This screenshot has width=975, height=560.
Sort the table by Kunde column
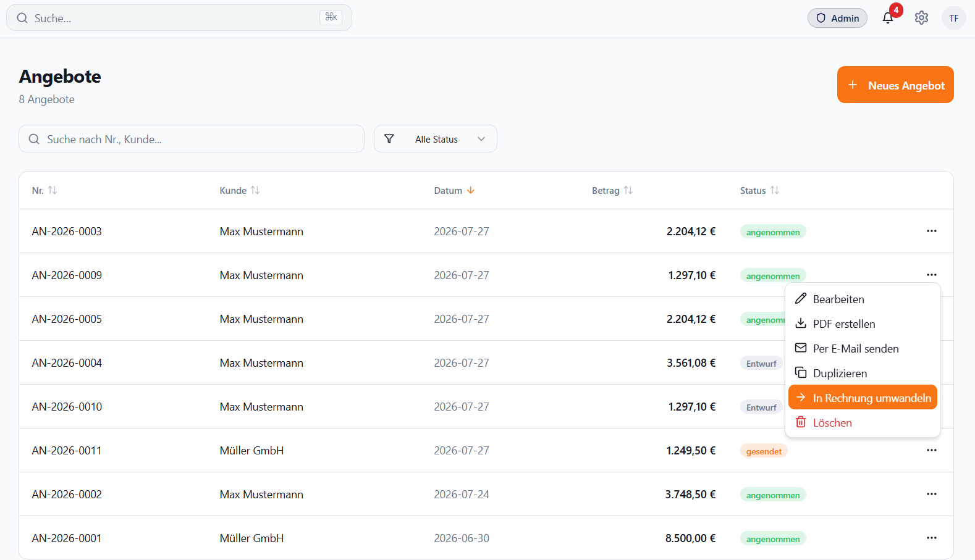coord(240,190)
